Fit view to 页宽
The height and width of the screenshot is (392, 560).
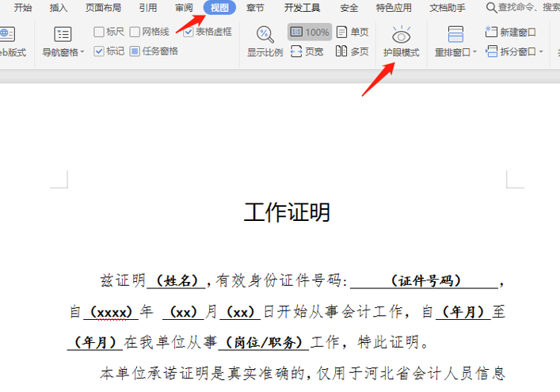click(x=307, y=51)
